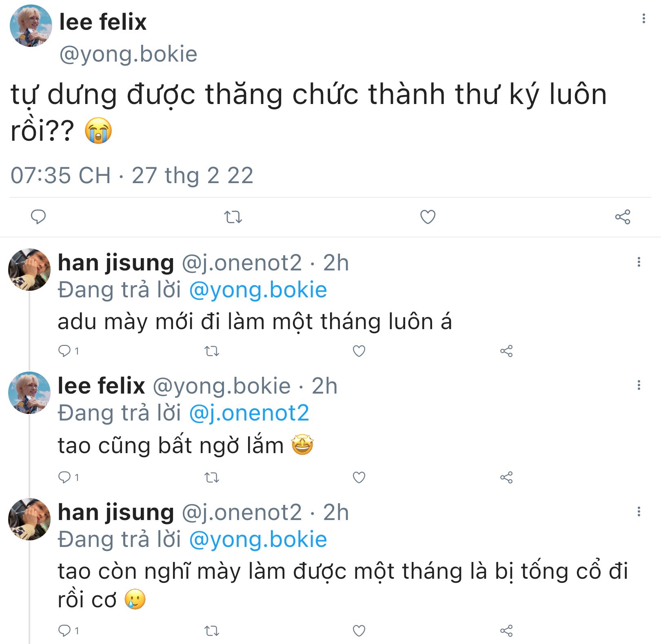Reply to "adu mày mới đi làm" tweet

[x=64, y=351]
